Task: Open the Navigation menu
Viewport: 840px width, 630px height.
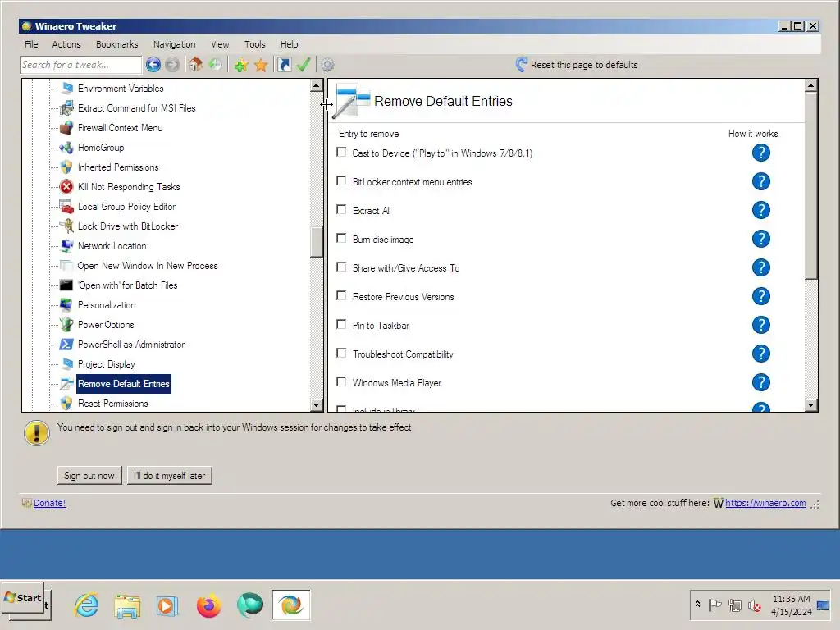Action: tap(174, 44)
